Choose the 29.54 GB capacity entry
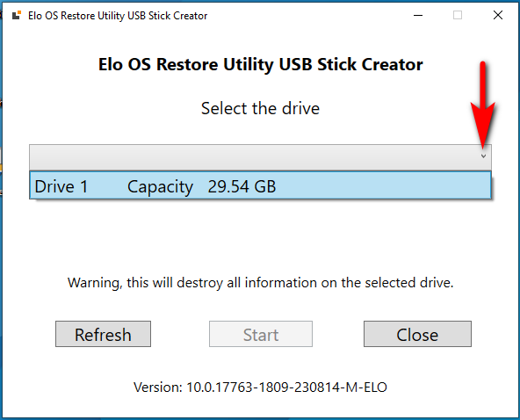Image resolution: width=520 pixels, height=420 pixels. 242,186
